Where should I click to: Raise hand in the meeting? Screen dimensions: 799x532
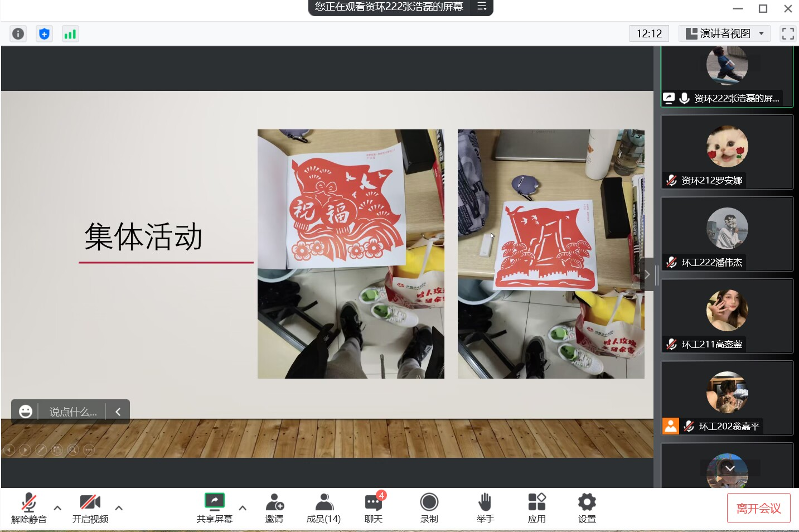485,507
